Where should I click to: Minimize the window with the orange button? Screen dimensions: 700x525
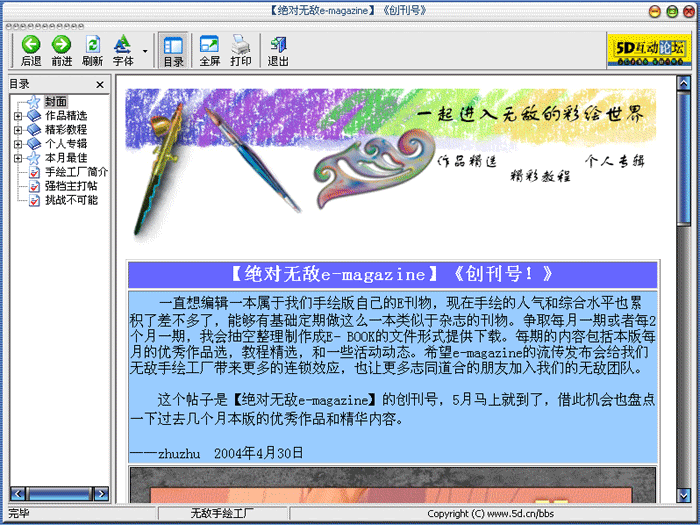click(654, 11)
